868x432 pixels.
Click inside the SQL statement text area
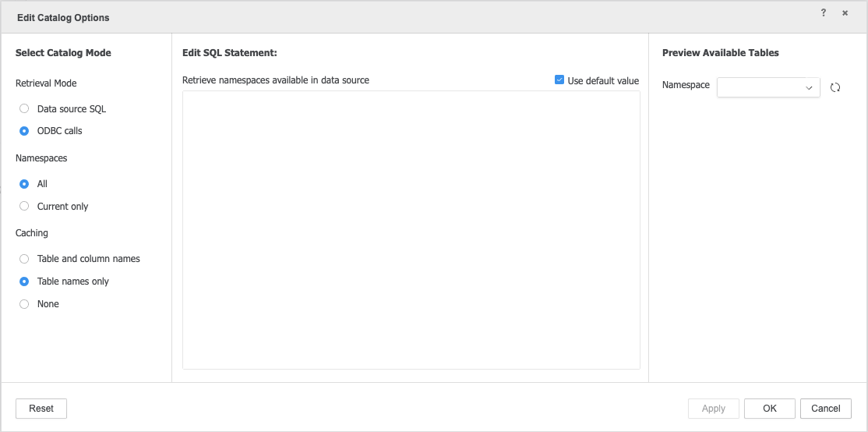coord(411,230)
